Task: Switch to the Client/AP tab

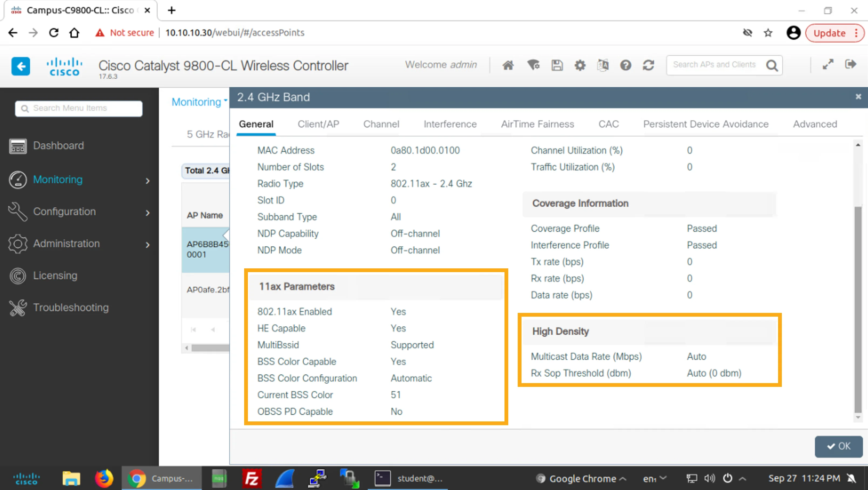Action: [318, 124]
